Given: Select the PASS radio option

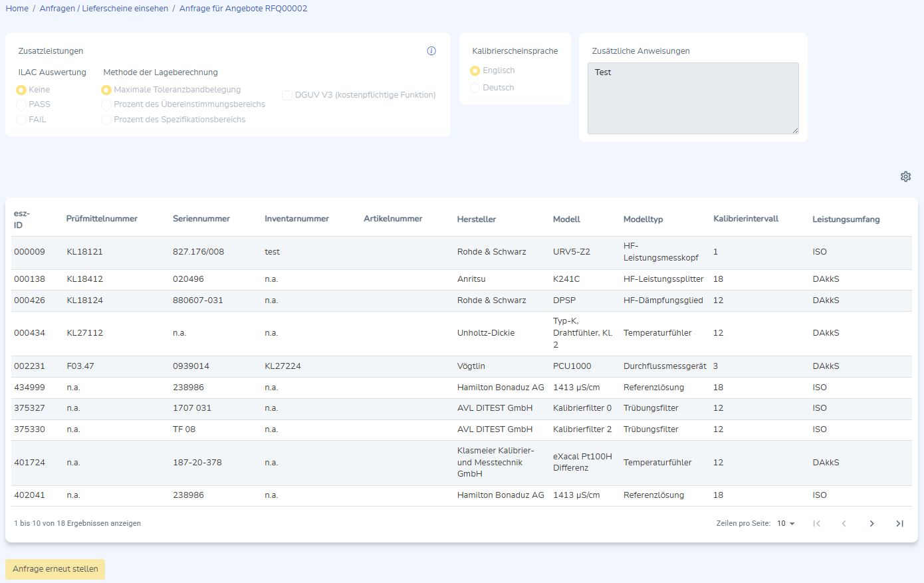Looking at the screenshot, I should point(21,104).
